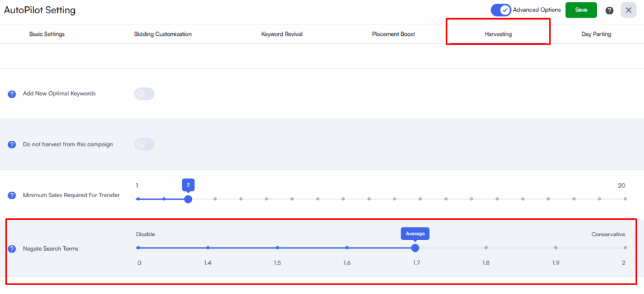
Task: Switch to the Basic Settings tab
Action: pos(47,34)
